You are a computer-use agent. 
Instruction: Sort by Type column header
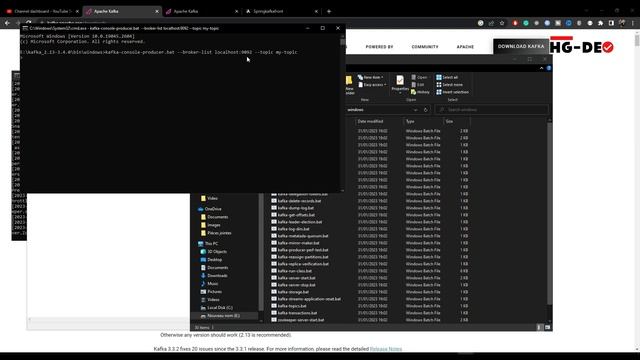pyautogui.click(x=423, y=122)
